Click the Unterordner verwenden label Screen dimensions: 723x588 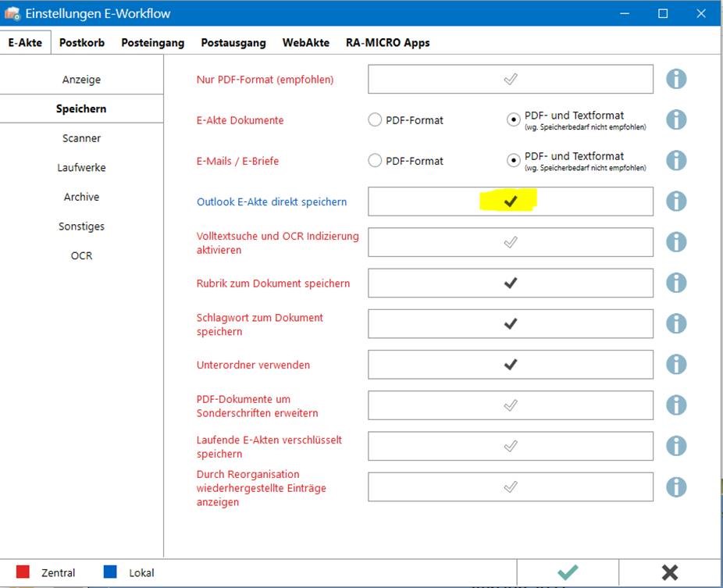(253, 365)
